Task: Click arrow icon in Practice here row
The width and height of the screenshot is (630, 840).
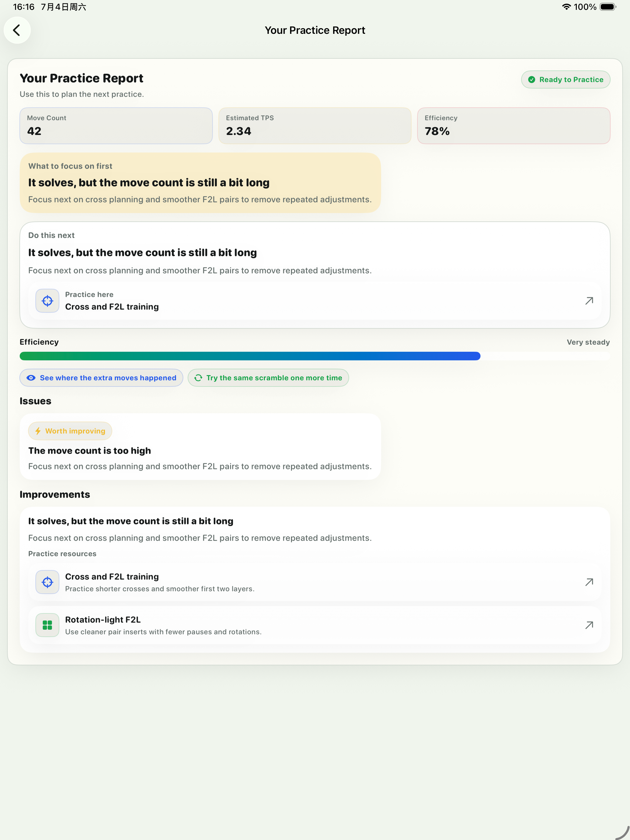Action: 589,301
